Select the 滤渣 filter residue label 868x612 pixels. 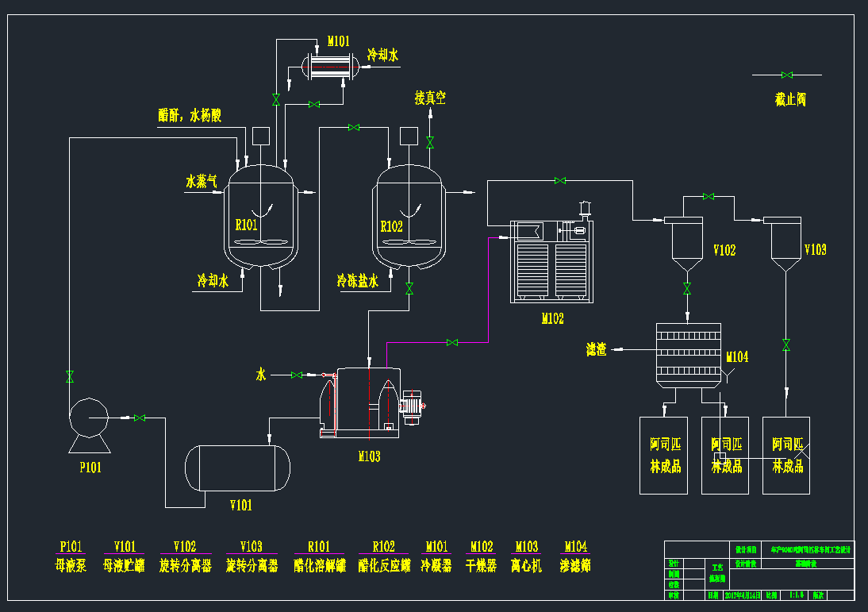(x=597, y=348)
